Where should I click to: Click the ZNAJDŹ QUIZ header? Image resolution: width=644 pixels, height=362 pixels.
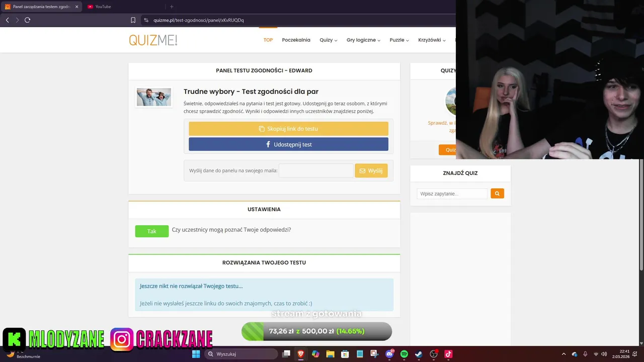click(x=460, y=173)
